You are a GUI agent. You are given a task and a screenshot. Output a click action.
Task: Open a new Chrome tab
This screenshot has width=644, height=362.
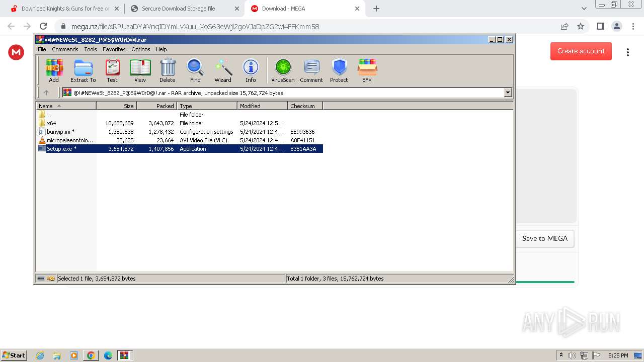pyautogui.click(x=376, y=9)
